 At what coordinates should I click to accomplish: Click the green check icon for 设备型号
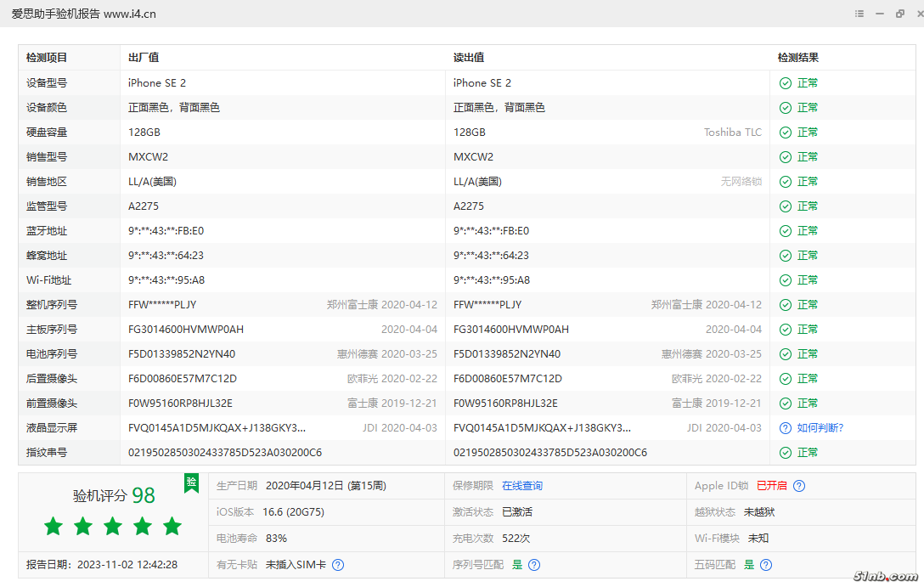(786, 83)
